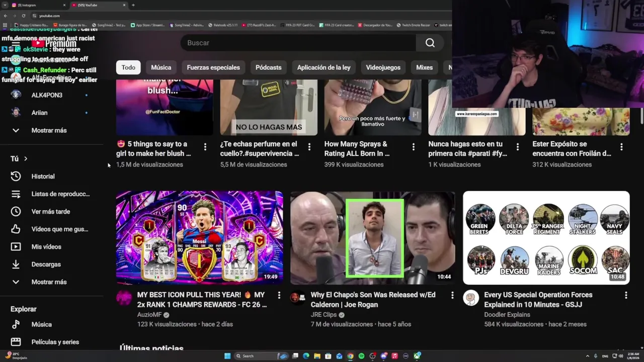Expand subscriptions with Mostrar más below Ariian
The height and width of the screenshot is (362, 644).
[x=49, y=130]
